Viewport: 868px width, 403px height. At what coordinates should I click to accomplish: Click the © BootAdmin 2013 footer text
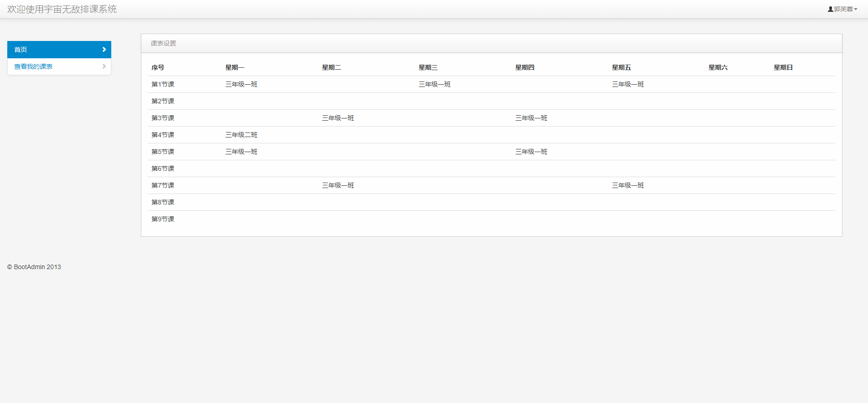pos(34,267)
